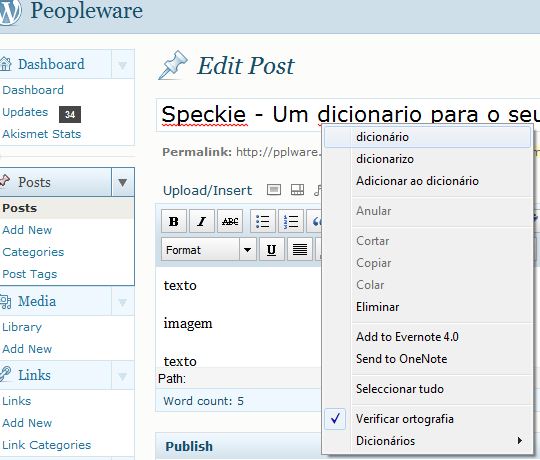The height and width of the screenshot is (460, 540).
Task: Toggle italic formatting in editor
Action: (202, 221)
